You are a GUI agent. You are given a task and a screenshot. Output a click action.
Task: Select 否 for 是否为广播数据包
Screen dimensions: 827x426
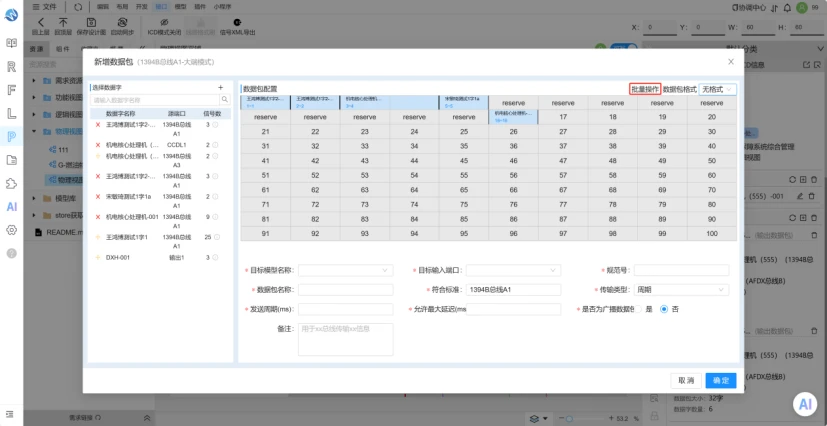coord(664,309)
